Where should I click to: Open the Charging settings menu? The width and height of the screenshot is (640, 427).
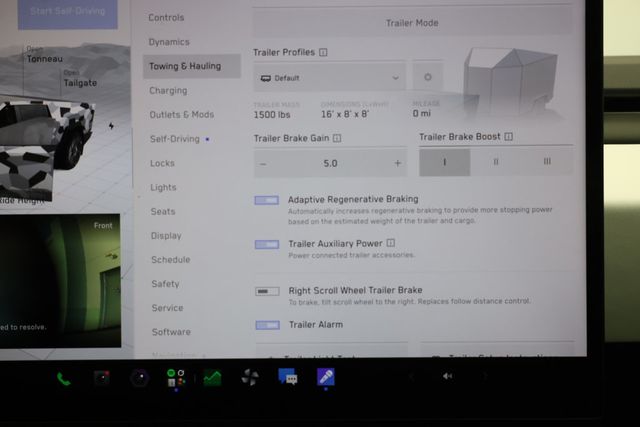[x=168, y=91]
